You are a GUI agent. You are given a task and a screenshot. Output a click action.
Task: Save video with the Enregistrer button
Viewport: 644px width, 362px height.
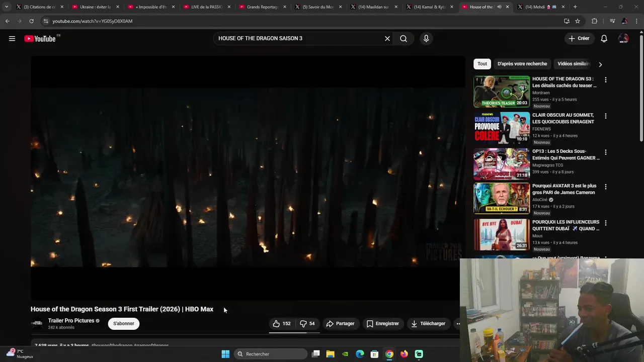(383, 324)
